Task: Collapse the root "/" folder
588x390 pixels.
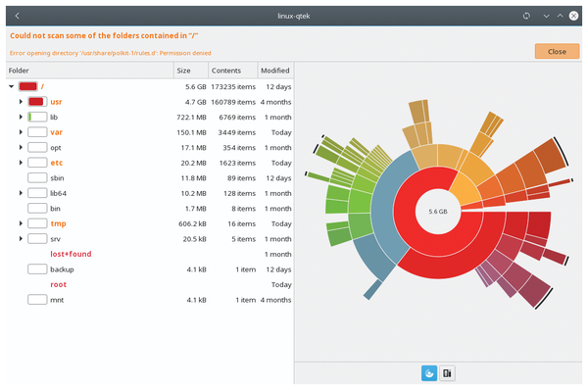Action: coord(11,86)
